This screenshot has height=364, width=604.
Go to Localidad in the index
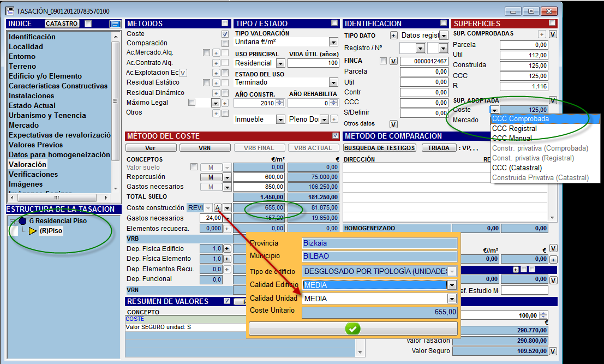(x=26, y=46)
